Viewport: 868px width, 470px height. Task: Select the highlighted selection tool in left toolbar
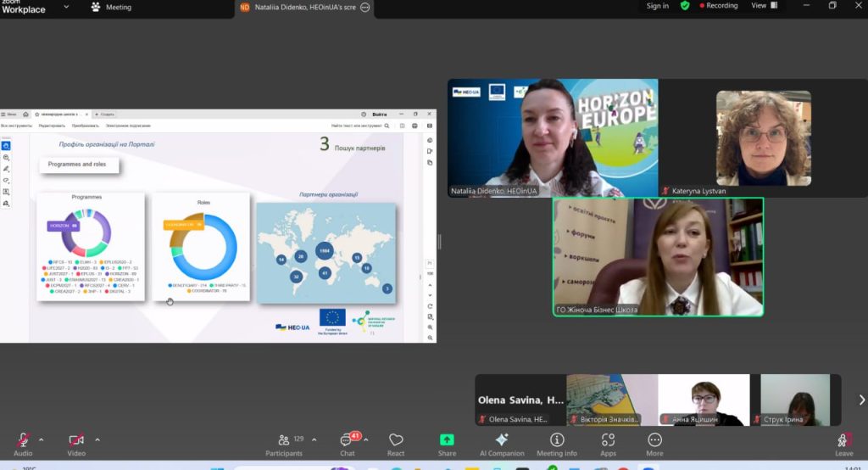6,146
